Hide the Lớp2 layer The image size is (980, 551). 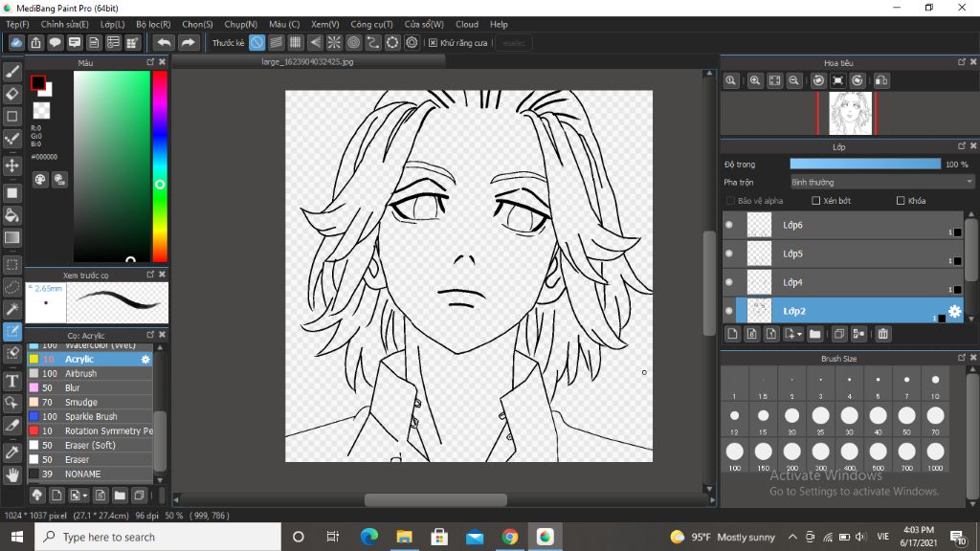[x=728, y=311]
